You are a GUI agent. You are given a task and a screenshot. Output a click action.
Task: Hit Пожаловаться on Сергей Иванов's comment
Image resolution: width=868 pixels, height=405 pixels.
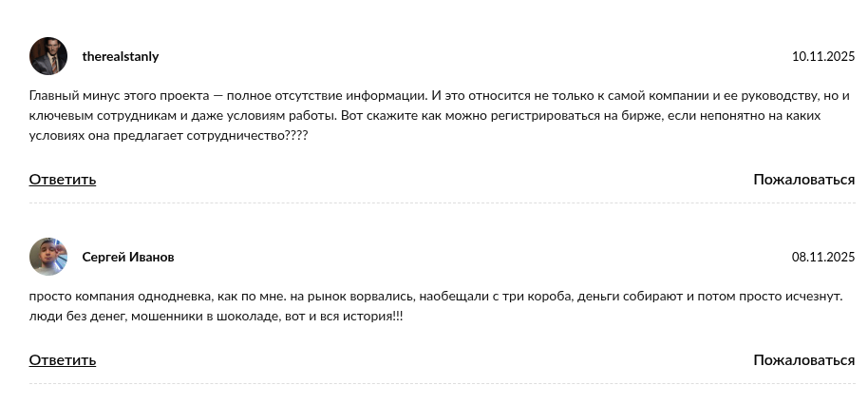pyautogui.click(x=803, y=360)
